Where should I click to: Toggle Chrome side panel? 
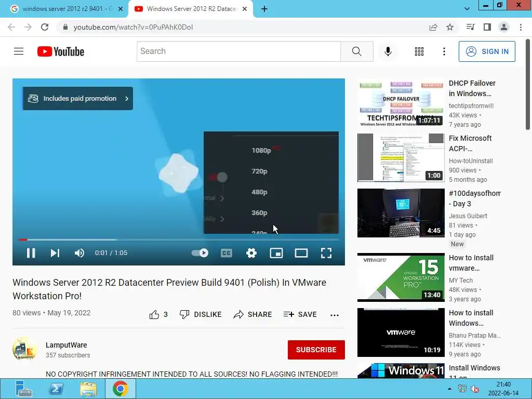tap(487, 27)
